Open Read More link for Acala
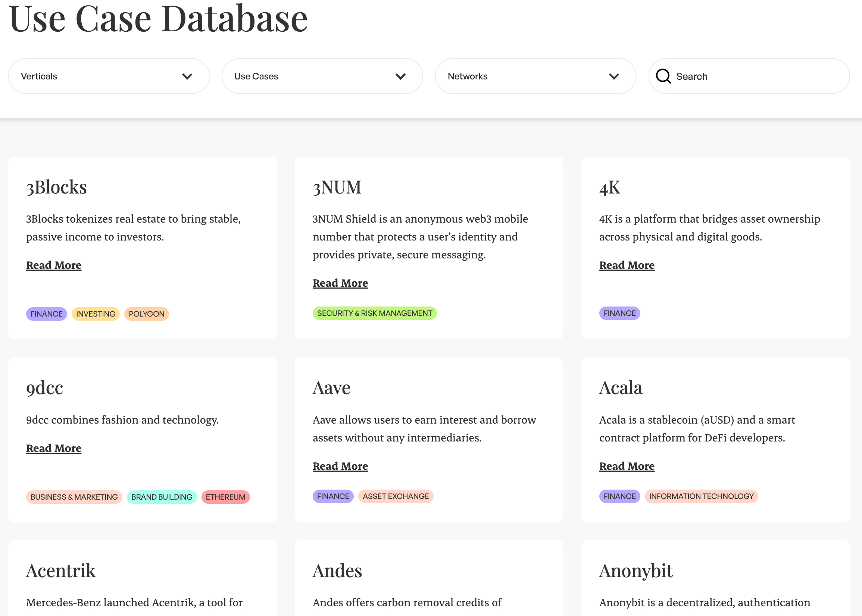The width and height of the screenshot is (862, 616). [x=627, y=466]
